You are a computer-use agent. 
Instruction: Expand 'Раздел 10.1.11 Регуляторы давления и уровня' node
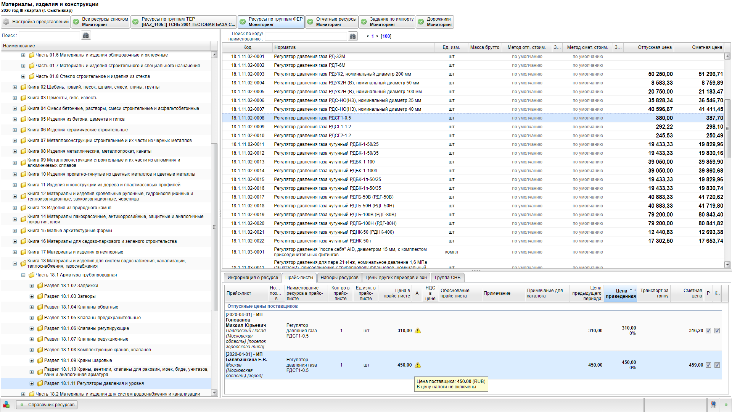pos(32,384)
